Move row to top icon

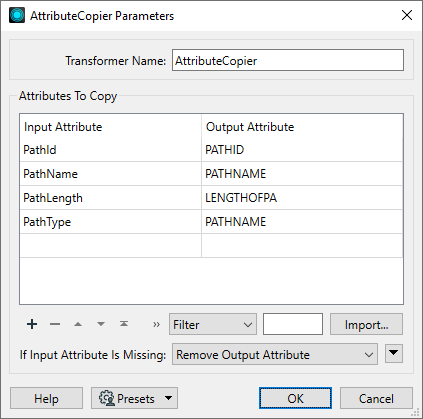124,324
